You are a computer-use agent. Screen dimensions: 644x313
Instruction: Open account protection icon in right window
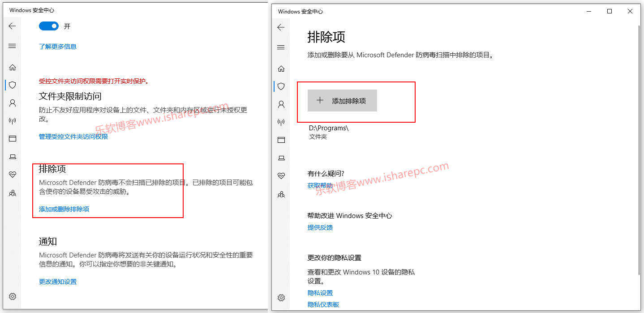tap(281, 104)
